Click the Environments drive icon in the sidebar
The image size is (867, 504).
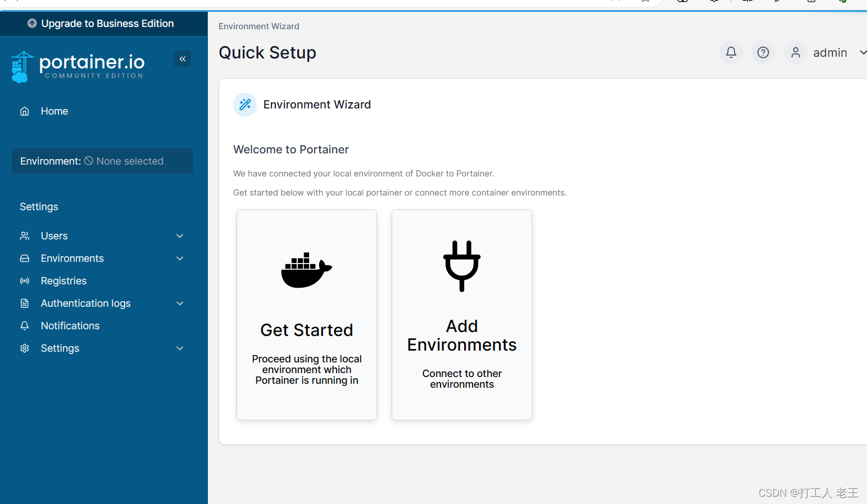(x=25, y=258)
